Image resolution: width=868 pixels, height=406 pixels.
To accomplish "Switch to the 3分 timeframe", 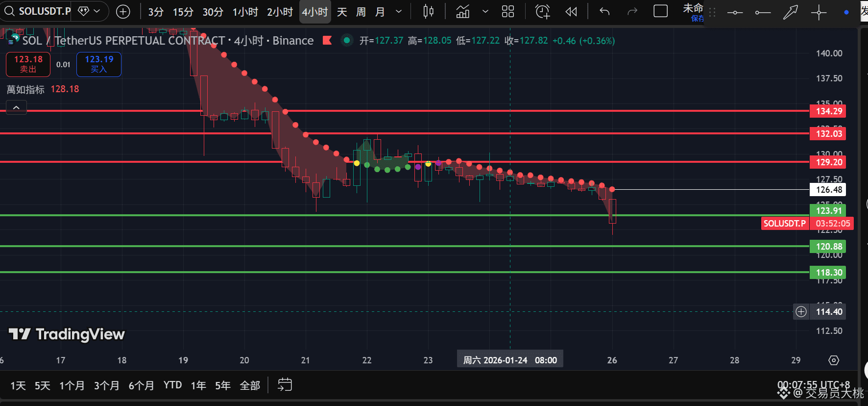I will click(156, 12).
